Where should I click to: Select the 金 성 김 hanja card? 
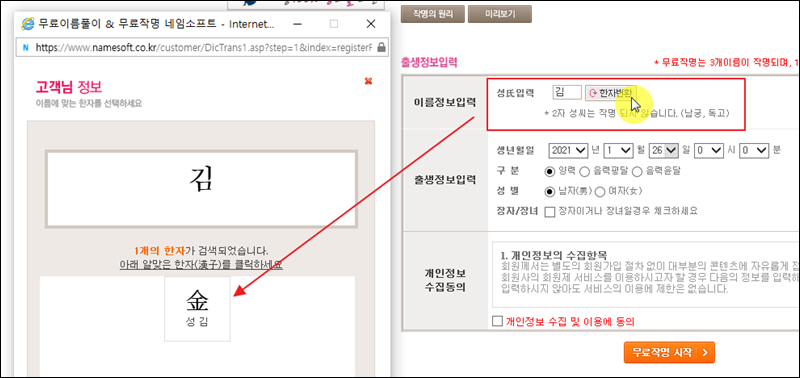(197, 309)
